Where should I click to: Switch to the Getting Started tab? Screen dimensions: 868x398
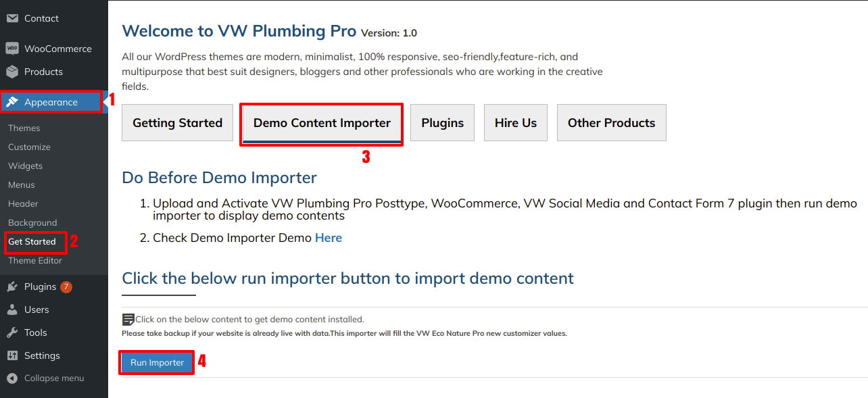[x=177, y=123]
